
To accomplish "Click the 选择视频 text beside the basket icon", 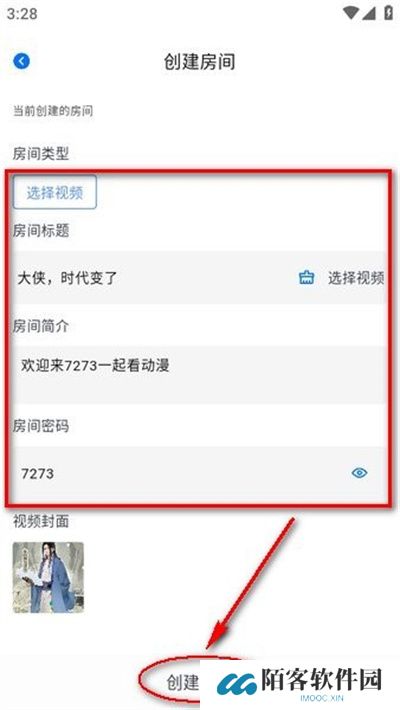I will (x=356, y=278).
